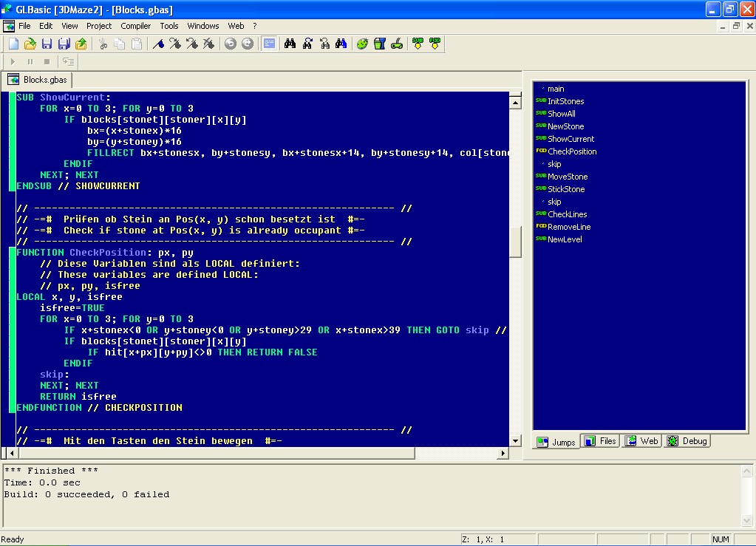756x546 pixels.
Task: Open the Project menu
Action: (x=99, y=26)
